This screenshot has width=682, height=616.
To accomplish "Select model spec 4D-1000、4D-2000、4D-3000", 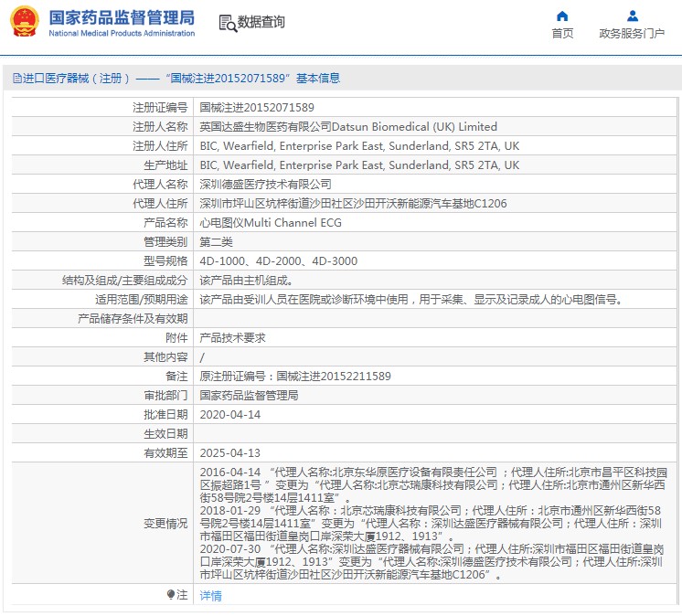I will point(278,260).
